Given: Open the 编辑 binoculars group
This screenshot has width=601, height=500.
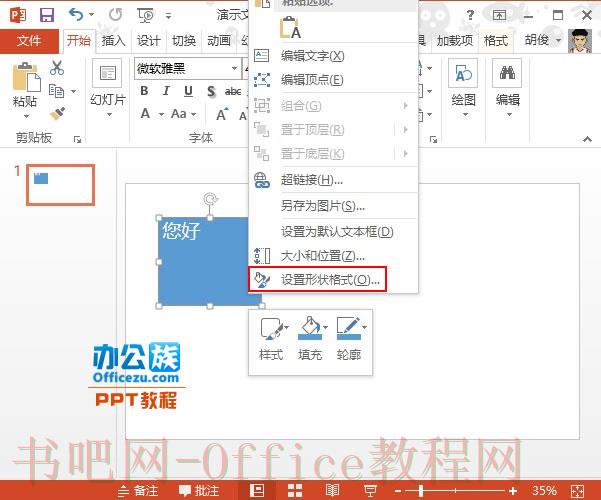Looking at the screenshot, I should [x=507, y=73].
